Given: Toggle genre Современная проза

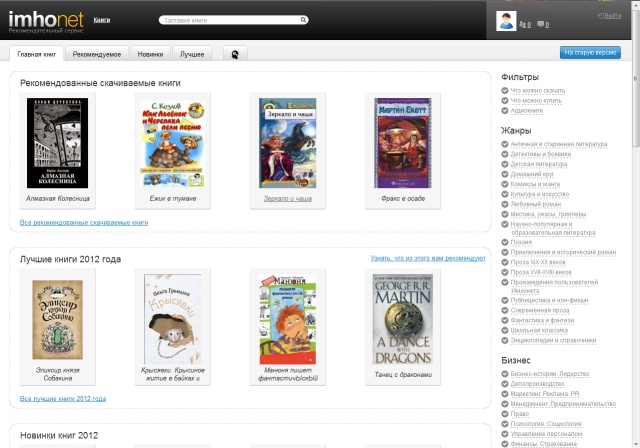Looking at the screenshot, I should 536,310.
